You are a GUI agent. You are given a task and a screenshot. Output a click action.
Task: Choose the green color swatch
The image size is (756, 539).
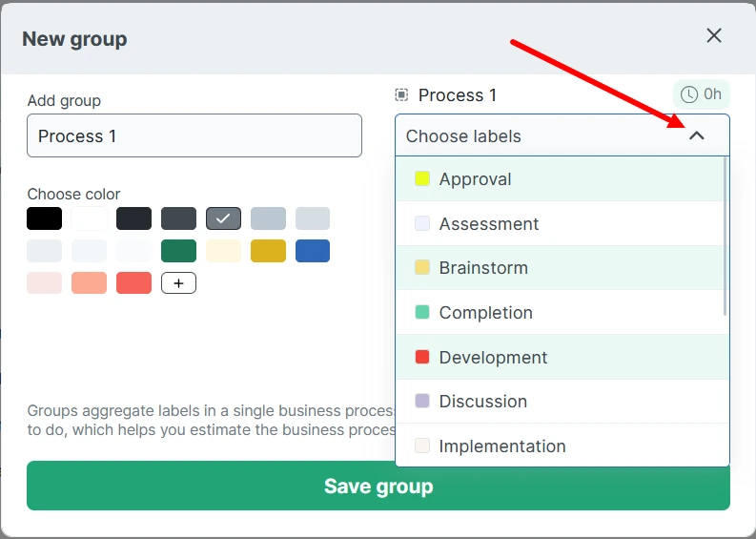[178, 251]
